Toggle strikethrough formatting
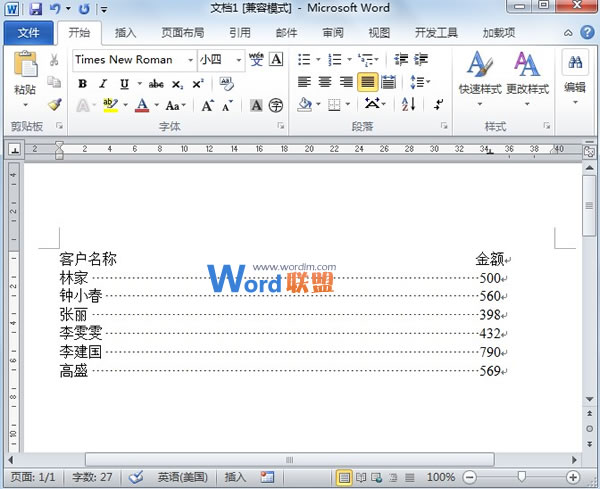 (156, 83)
